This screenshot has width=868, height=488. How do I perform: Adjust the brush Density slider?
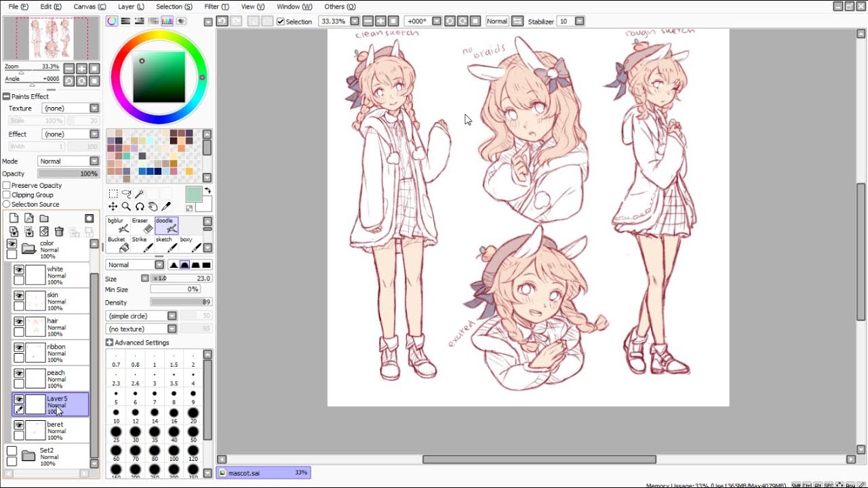click(181, 302)
